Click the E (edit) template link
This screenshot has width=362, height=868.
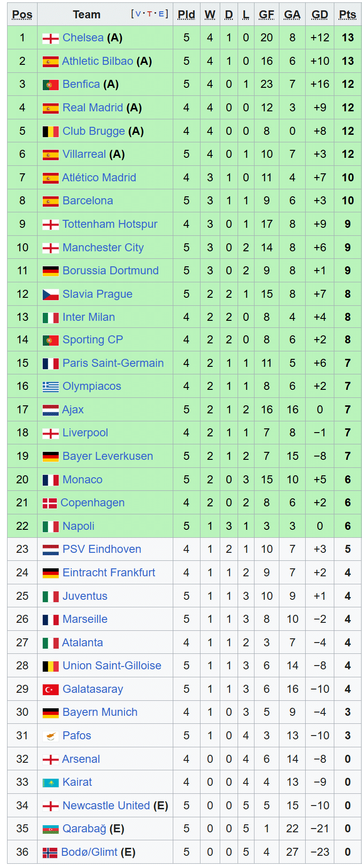tap(161, 14)
